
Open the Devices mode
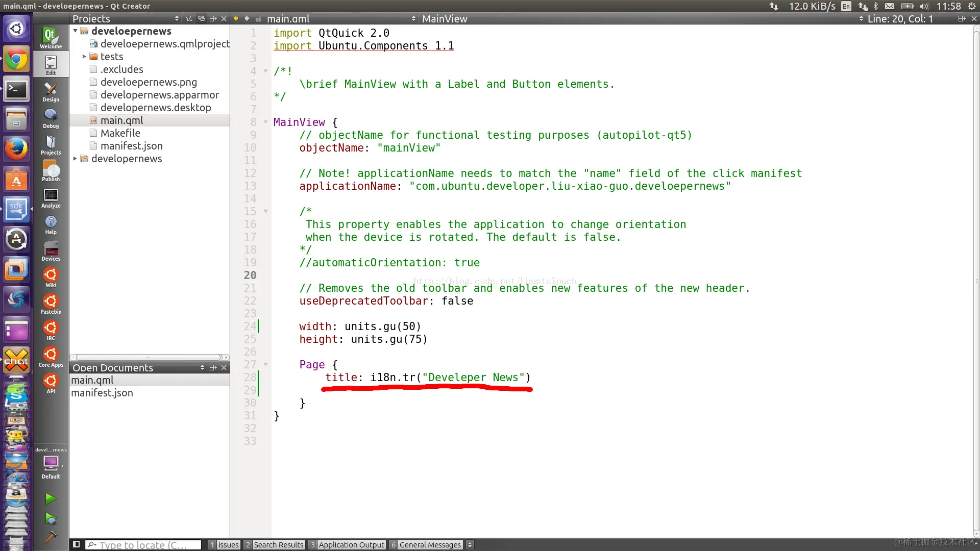pos(51,251)
